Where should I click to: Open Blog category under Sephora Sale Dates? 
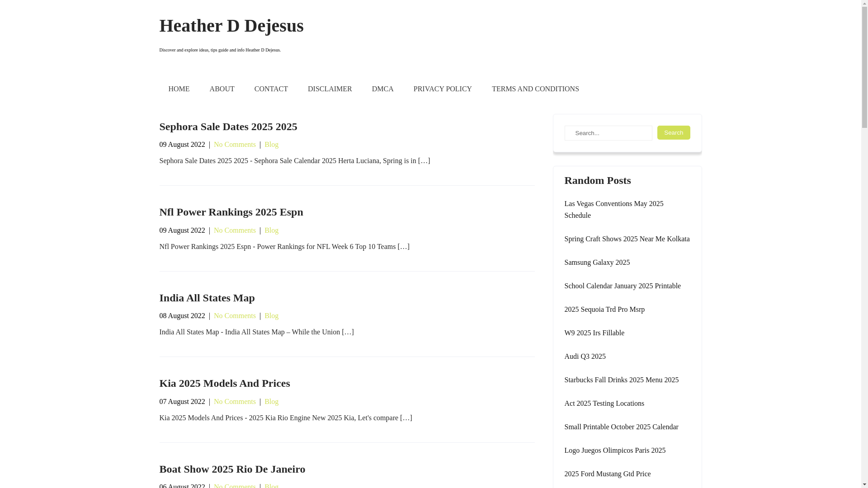point(271,145)
